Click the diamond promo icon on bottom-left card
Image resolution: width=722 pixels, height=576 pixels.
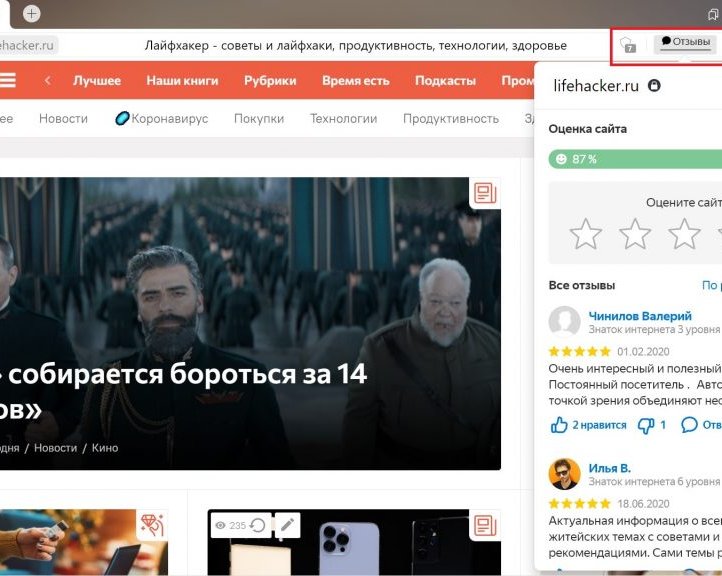tap(152, 525)
